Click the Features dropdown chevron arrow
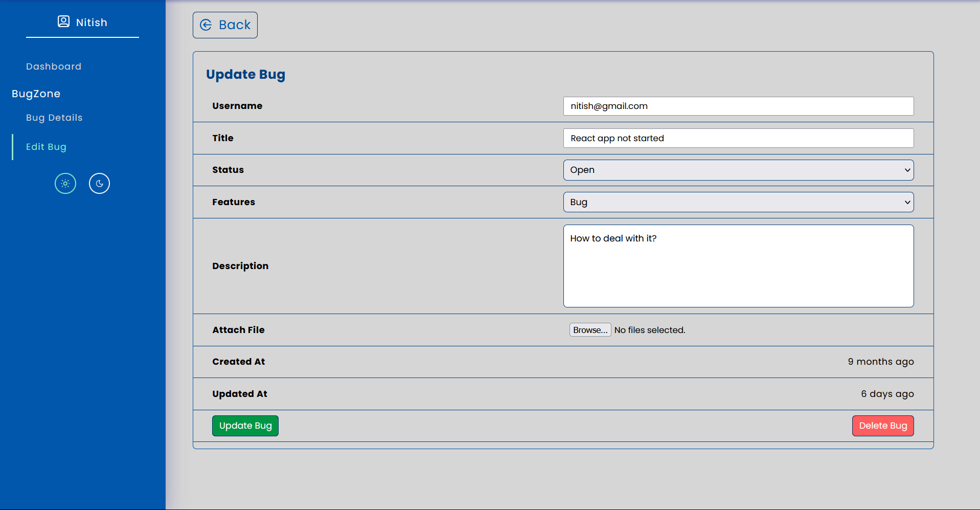Image resolution: width=980 pixels, height=510 pixels. click(907, 203)
